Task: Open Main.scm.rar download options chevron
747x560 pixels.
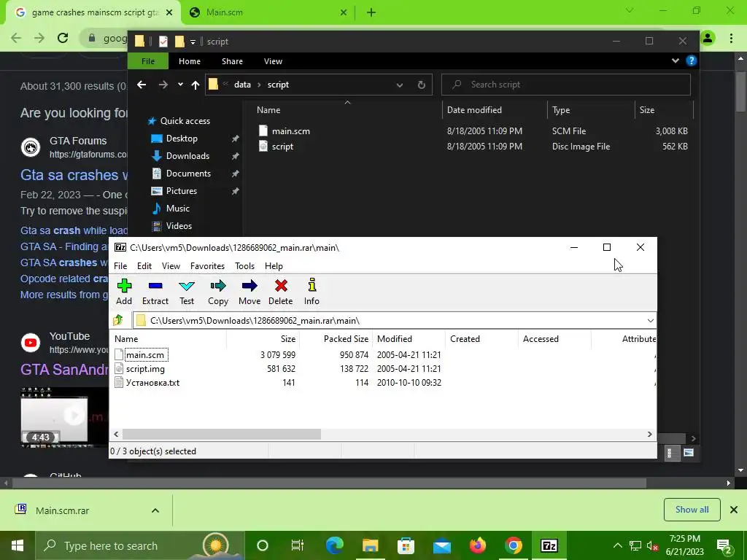Action: (x=155, y=510)
